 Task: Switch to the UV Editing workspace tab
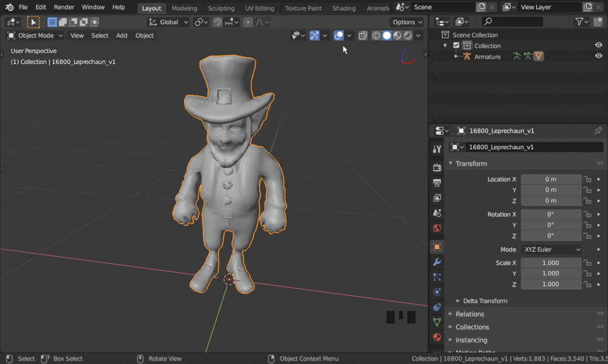(x=259, y=8)
